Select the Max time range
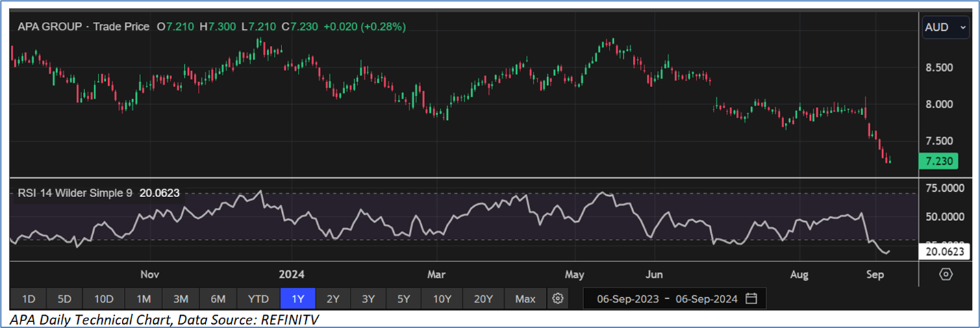This screenshot has height=328, width=980. click(x=525, y=299)
